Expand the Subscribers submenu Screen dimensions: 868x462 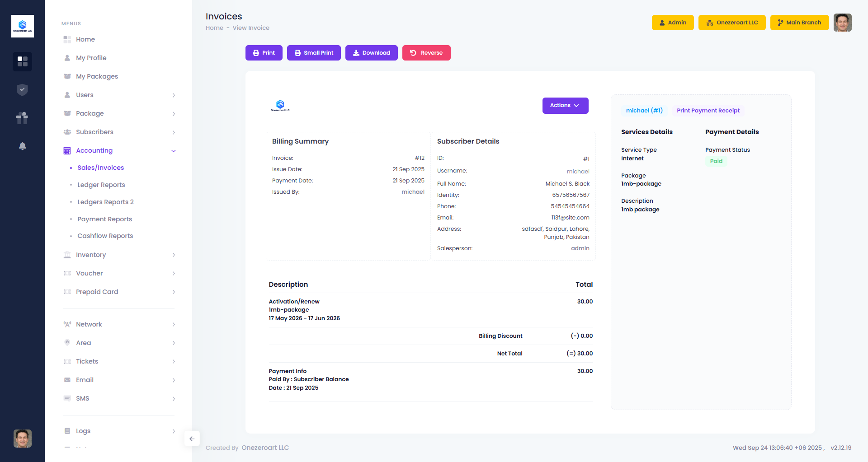click(174, 132)
